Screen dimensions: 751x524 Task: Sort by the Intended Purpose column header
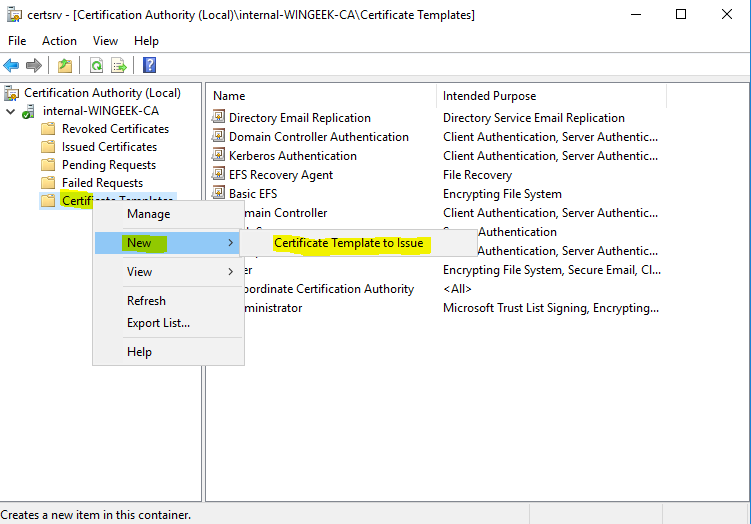tap(489, 96)
